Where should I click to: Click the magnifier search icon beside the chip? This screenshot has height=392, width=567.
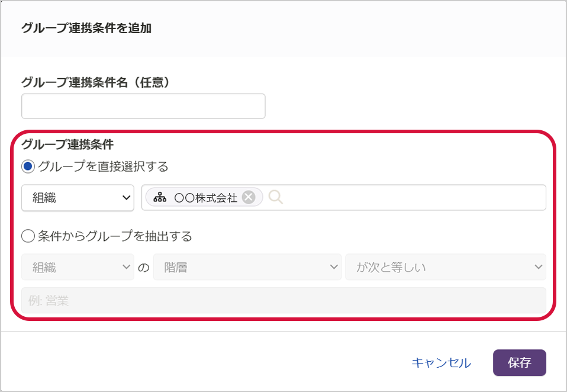point(275,198)
